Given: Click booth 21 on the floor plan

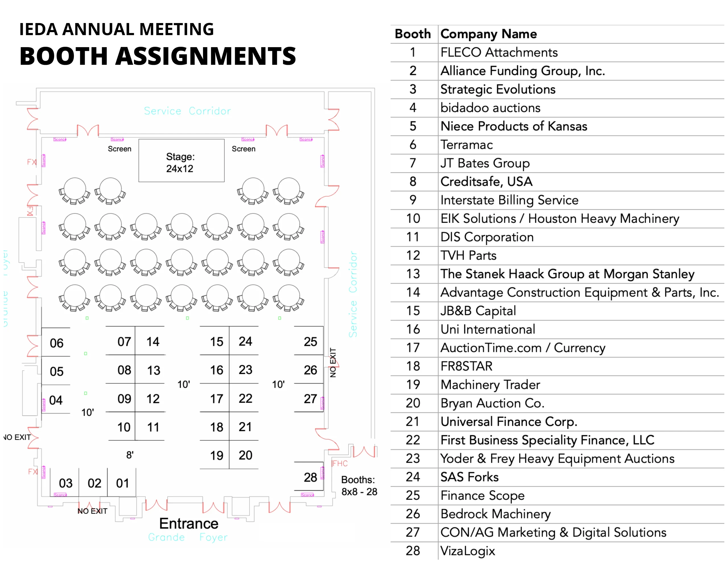Looking at the screenshot, I should pos(245,427).
